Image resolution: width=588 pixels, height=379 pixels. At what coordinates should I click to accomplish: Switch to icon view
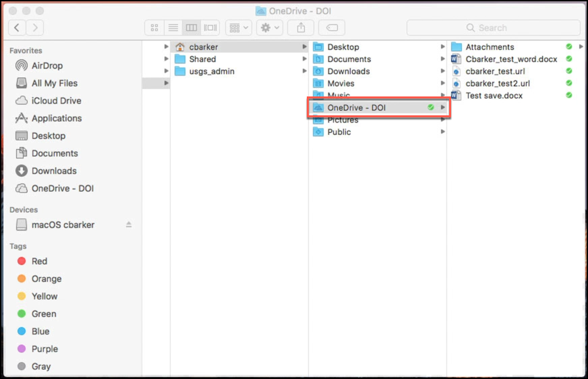point(154,28)
